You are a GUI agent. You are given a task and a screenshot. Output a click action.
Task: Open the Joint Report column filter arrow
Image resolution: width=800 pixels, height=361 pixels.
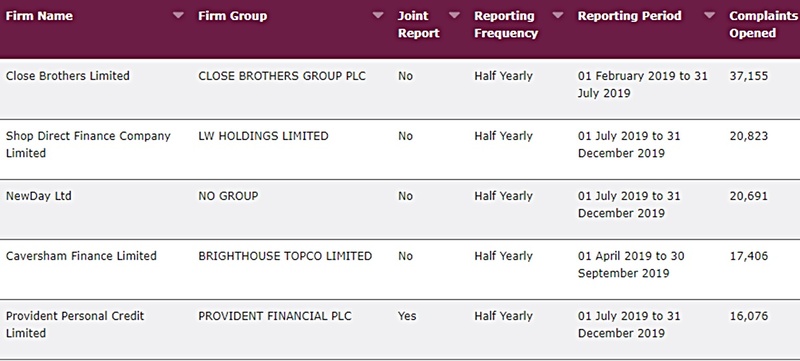(x=454, y=15)
